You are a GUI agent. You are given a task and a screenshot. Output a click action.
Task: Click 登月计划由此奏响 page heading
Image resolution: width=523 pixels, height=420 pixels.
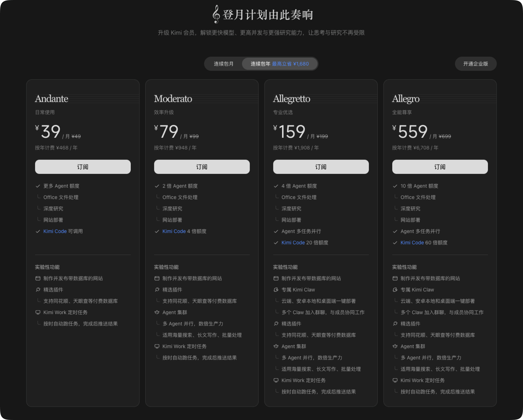[x=268, y=15]
